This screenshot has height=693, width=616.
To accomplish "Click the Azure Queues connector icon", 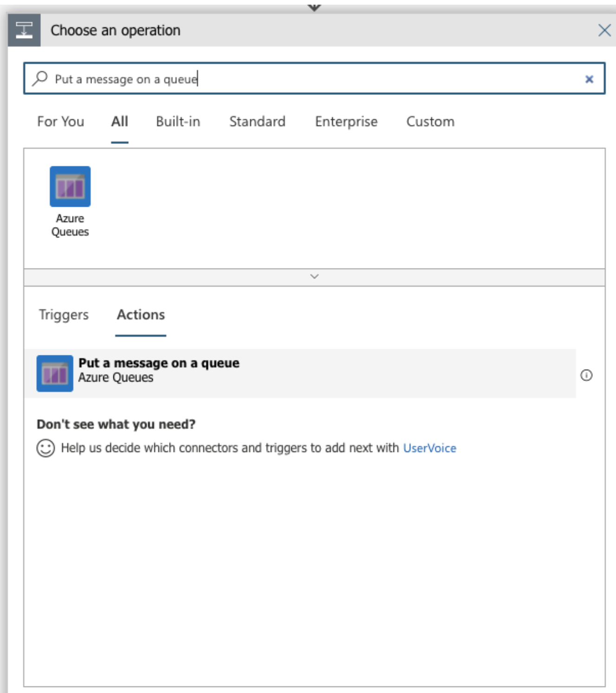I will pos(70,186).
